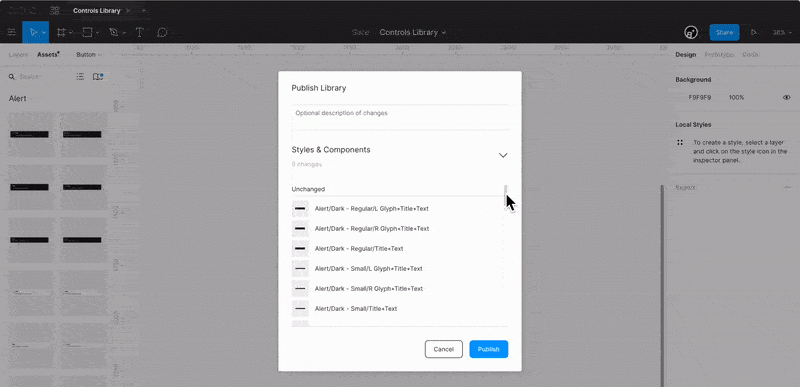Switch to the Layers tab
Image resolution: width=800 pixels, height=387 pixels.
pyautogui.click(x=18, y=55)
